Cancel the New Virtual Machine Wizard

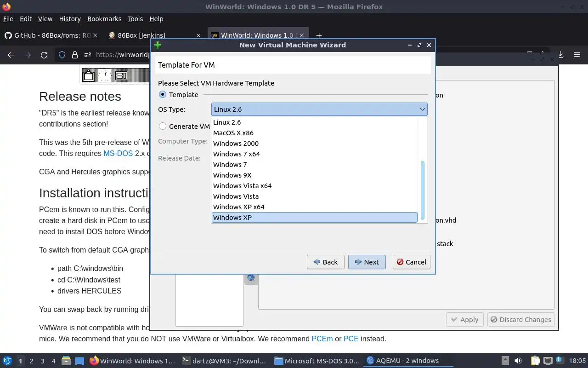[x=411, y=262]
